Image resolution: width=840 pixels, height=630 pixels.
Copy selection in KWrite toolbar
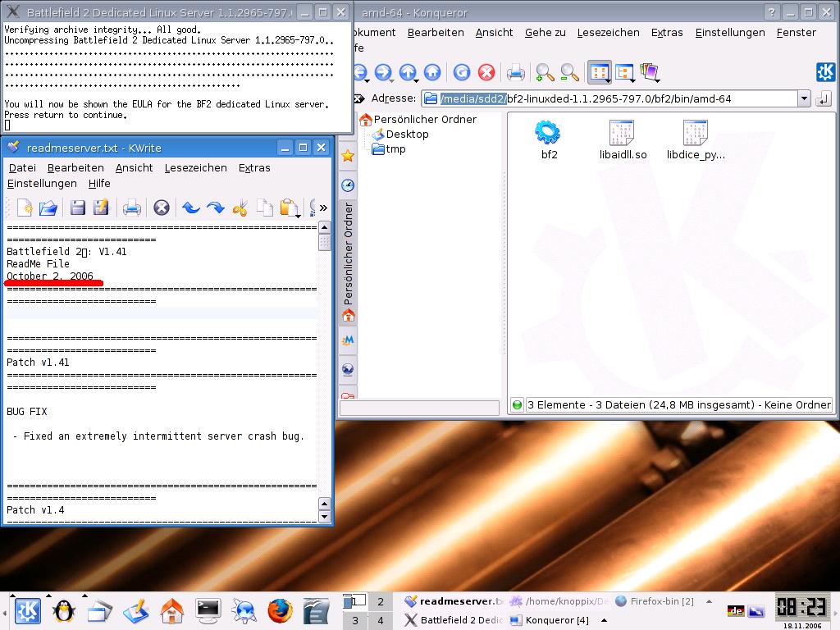pyautogui.click(x=265, y=208)
